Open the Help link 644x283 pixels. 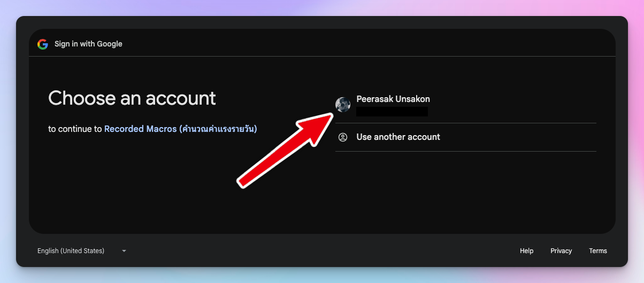(526, 251)
